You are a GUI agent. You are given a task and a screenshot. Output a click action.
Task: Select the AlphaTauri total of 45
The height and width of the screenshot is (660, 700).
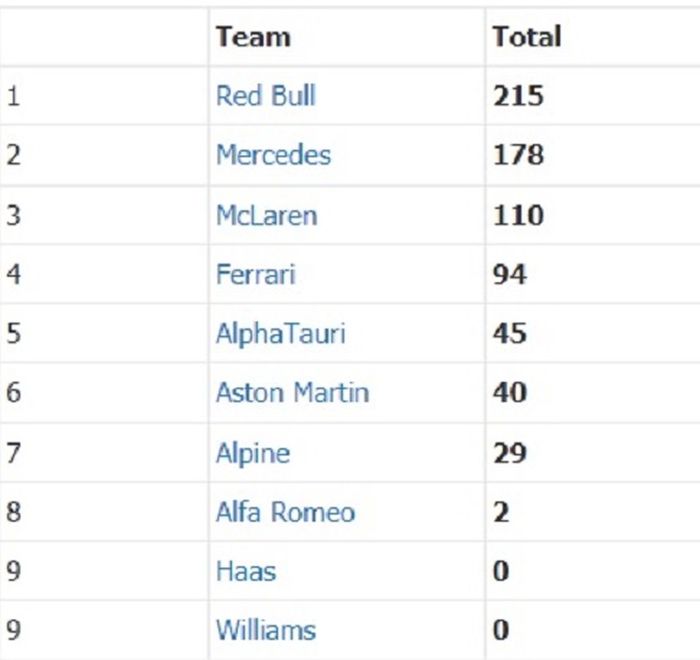pyautogui.click(x=509, y=333)
